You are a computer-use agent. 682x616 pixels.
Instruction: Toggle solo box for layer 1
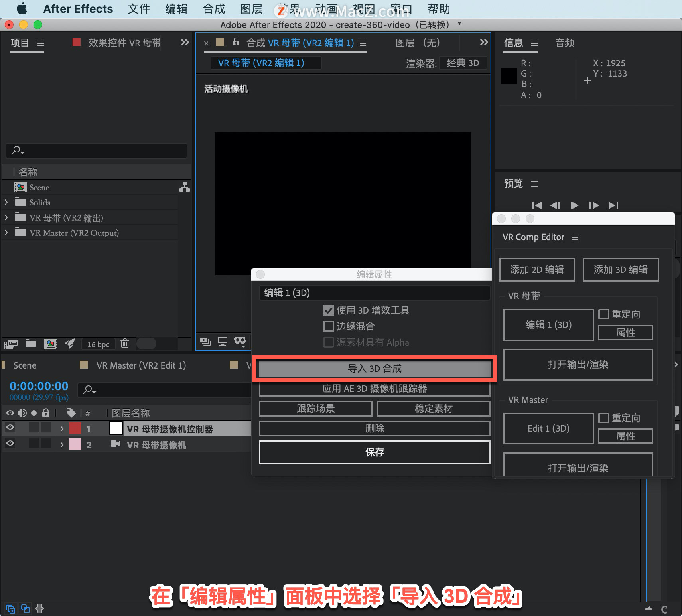(x=34, y=428)
